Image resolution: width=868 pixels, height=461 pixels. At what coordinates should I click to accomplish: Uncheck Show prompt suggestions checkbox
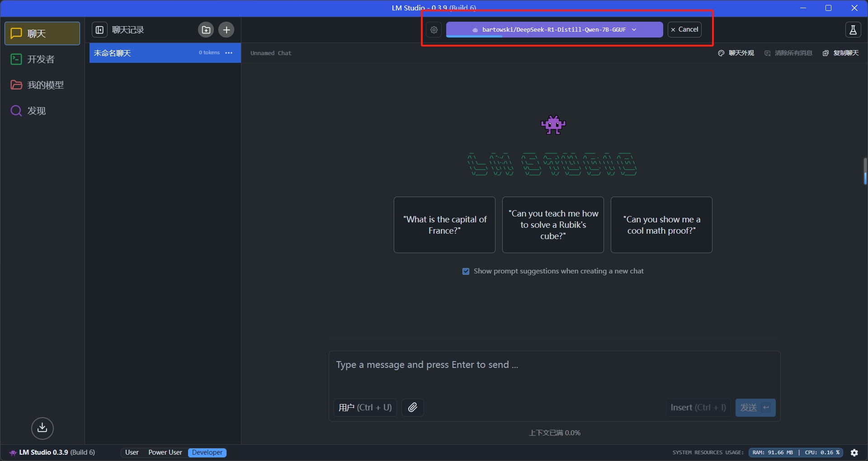466,271
